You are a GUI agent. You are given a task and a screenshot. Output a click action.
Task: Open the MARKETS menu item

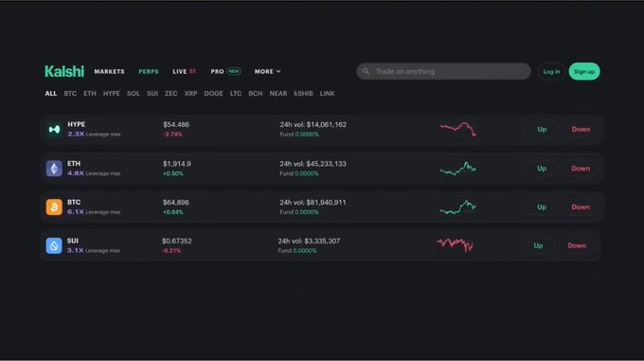pos(109,71)
